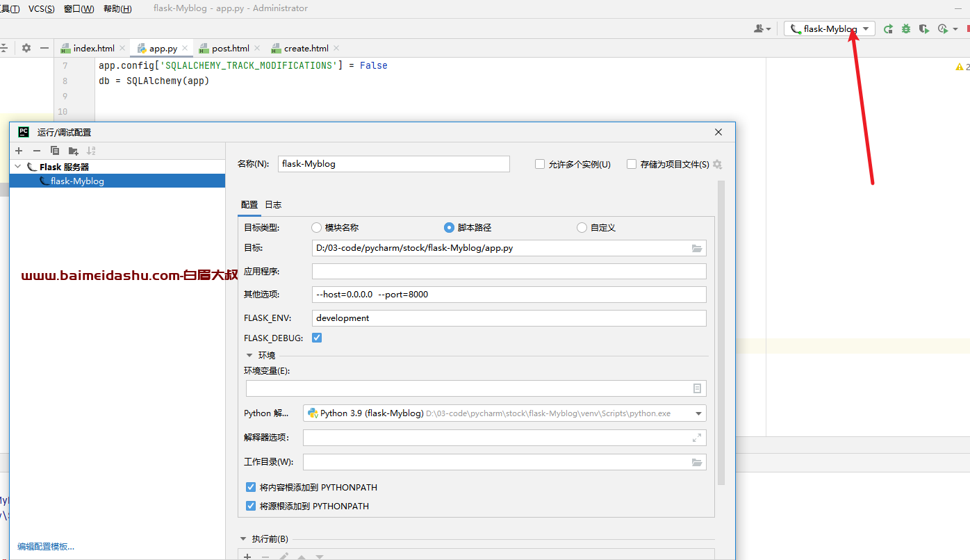
Task: Browse for target script folder icon
Action: pyautogui.click(x=697, y=248)
